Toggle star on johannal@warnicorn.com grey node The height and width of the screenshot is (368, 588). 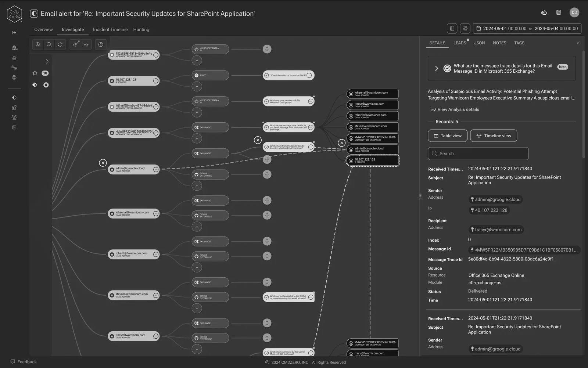coord(112,214)
